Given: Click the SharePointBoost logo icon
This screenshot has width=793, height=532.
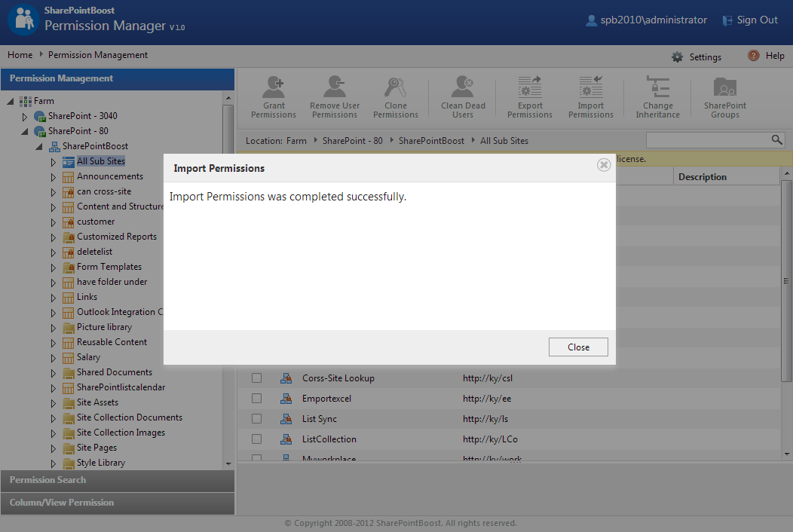Looking at the screenshot, I should coord(23,20).
